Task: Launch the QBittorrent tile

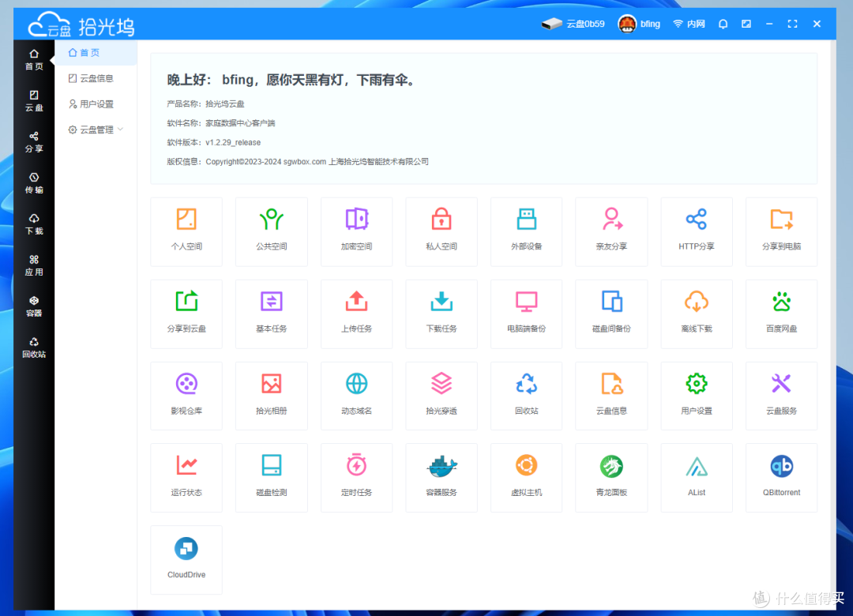Action: (x=781, y=477)
